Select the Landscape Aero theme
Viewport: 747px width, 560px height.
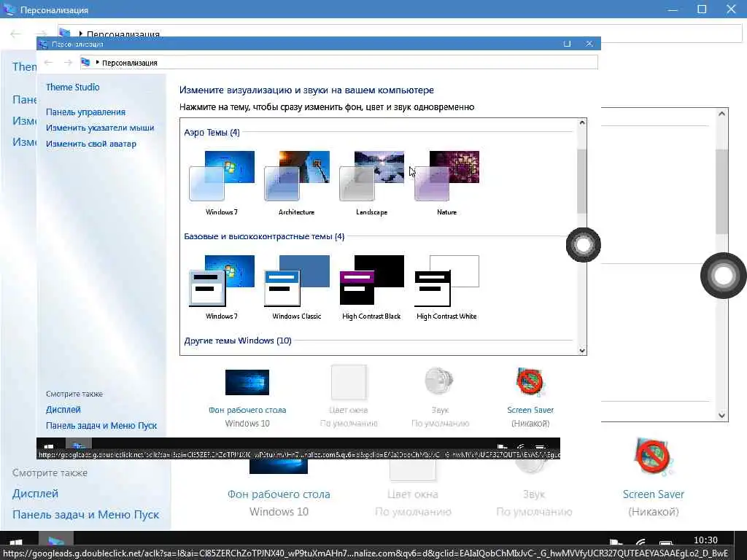pos(371,183)
